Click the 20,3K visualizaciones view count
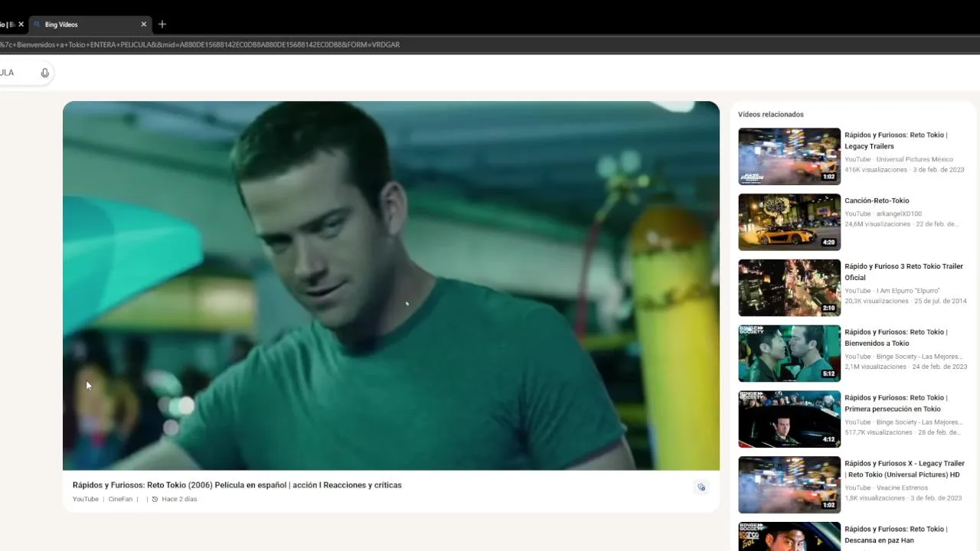Screen dimensions: 980x551 (877, 302)
